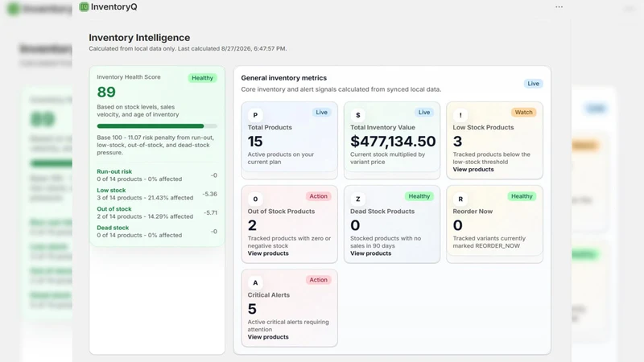Click '3 of 14 products - 21.43% affected'
644x362 pixels.
click(x=145, y=198)
